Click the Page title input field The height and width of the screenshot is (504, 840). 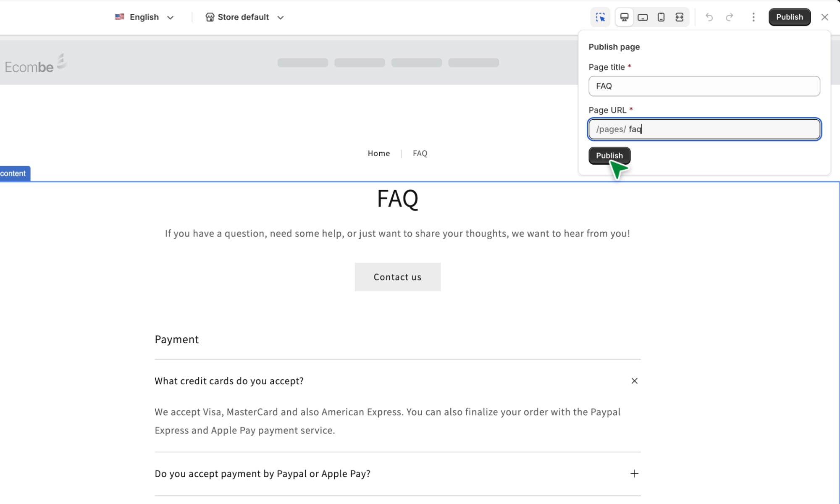pyautogui.click(x=704, y=86)
